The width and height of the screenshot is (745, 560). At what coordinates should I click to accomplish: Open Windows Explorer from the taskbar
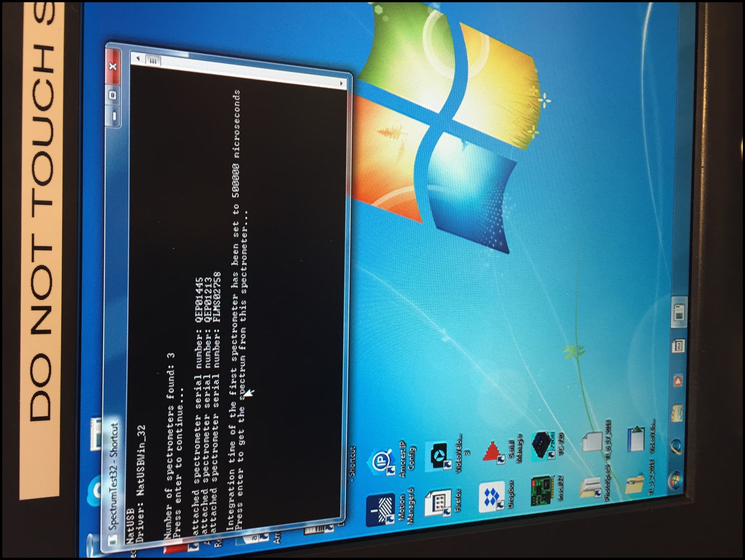pos(677,413)
